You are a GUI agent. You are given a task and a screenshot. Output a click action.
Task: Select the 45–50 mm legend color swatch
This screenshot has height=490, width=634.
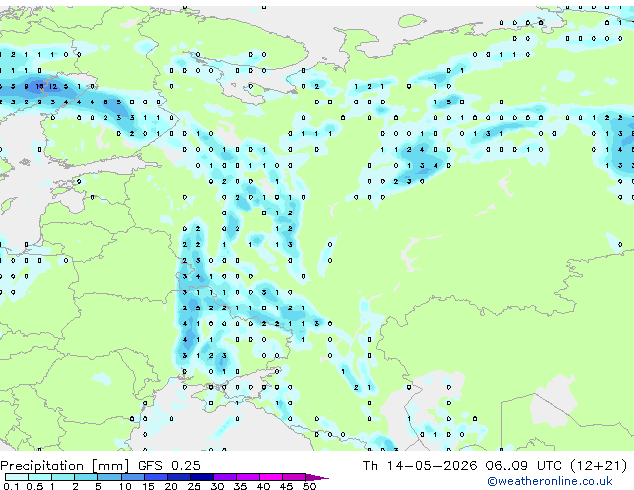tap(294, 477)
